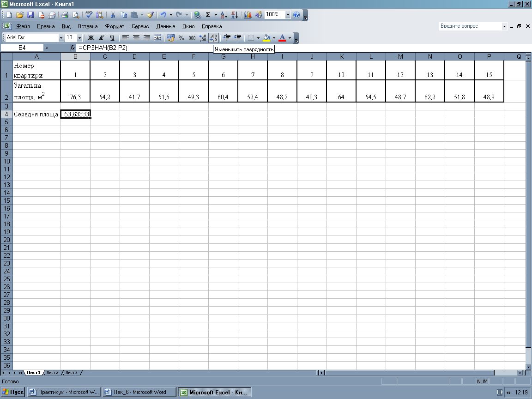Screen dimensions: 532x399
Task: Expand the font size 10 dropdown
Action: click(80, 38)
